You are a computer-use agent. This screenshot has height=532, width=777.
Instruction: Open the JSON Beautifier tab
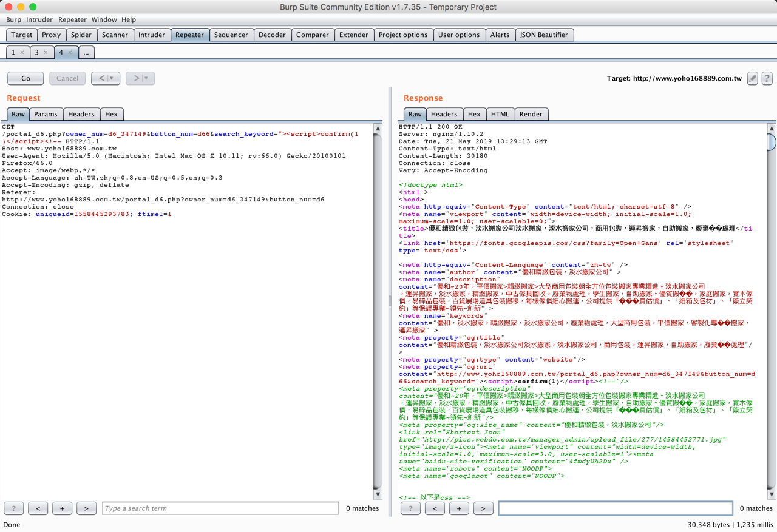click(x=544, y=35)
